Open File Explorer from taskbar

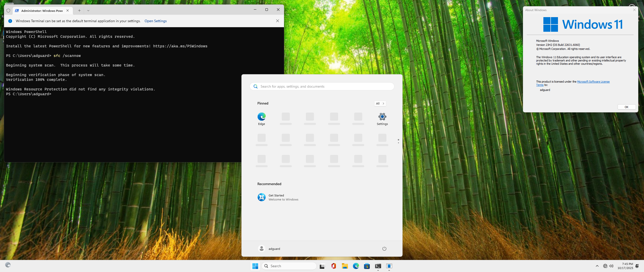tap(345, 266)
